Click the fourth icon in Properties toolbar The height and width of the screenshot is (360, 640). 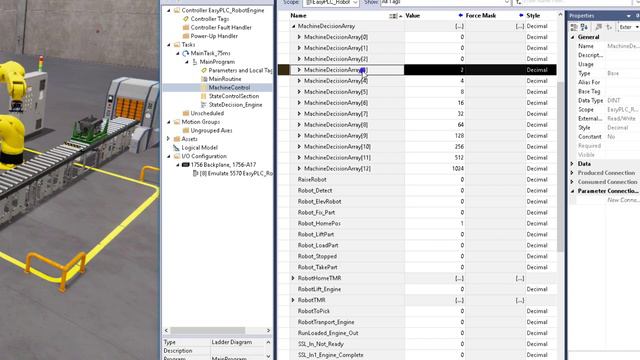[609, 27]
